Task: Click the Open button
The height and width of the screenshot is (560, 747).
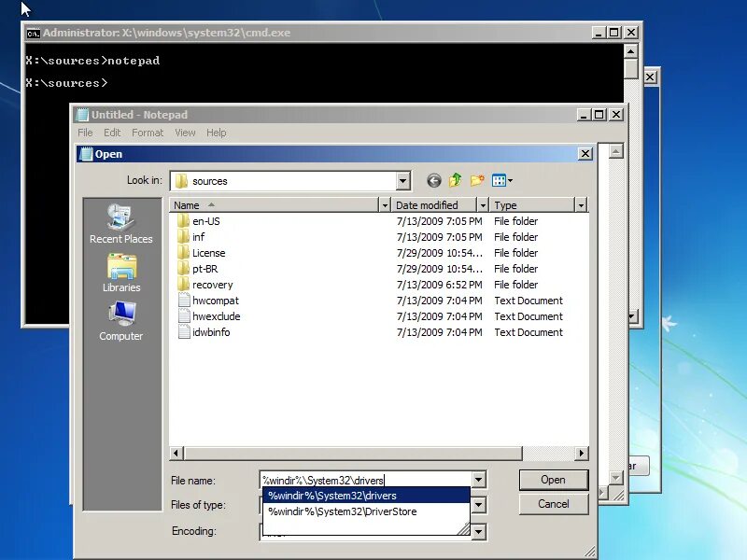Action: click(554, 480)
